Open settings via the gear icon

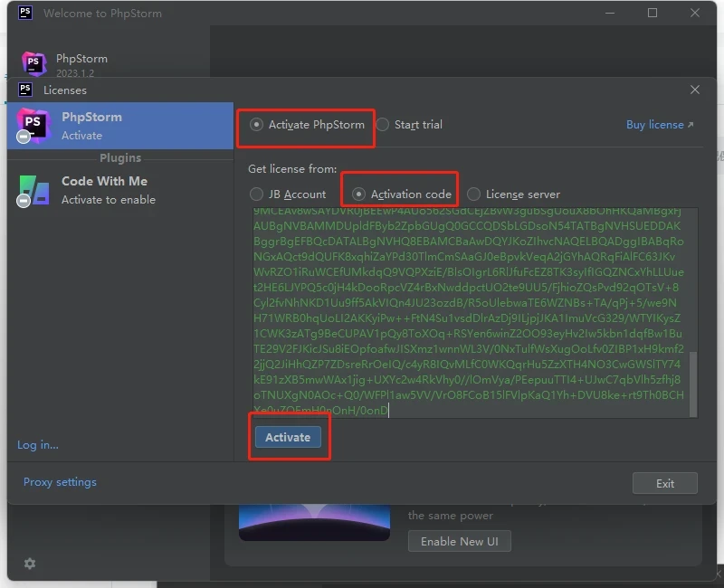[x=30, y=564]
